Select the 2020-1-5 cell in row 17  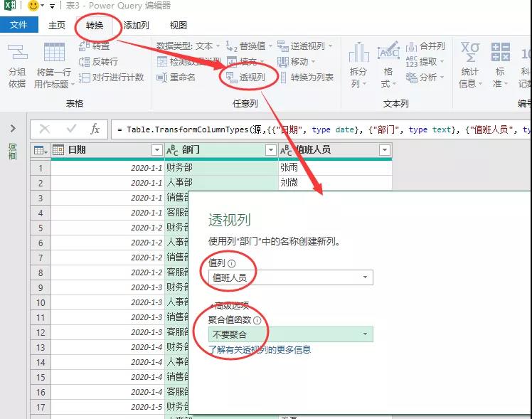click(x=108, y=407)
